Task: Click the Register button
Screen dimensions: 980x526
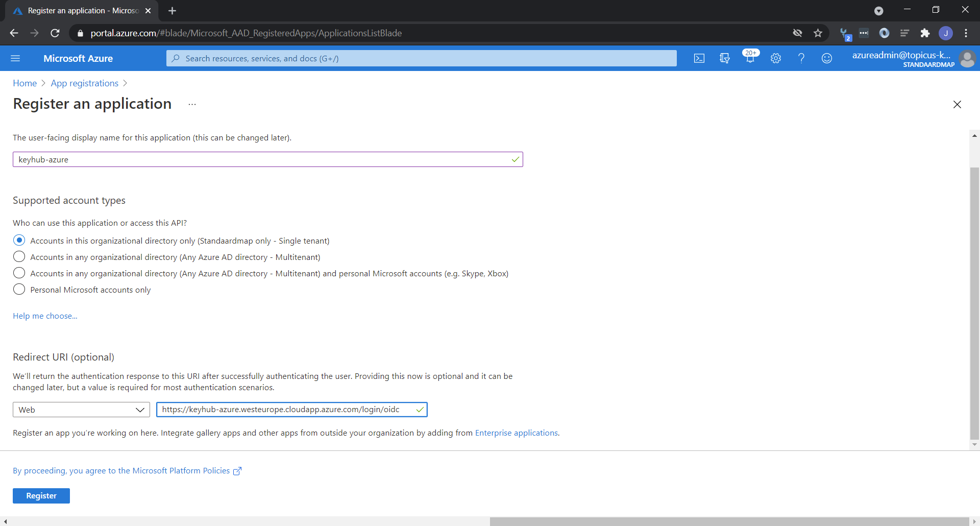Action: tap(41, 495)
